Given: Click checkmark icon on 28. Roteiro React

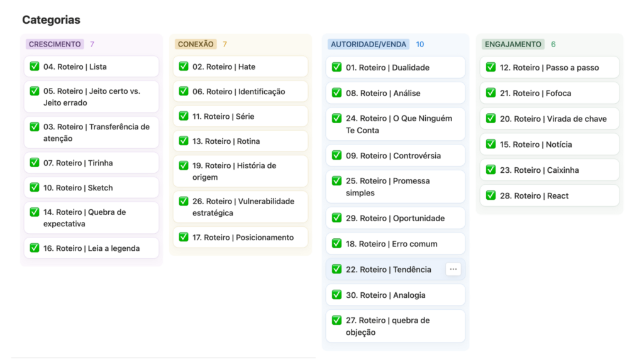Looking at the screenshot, I should pos(491,195).
